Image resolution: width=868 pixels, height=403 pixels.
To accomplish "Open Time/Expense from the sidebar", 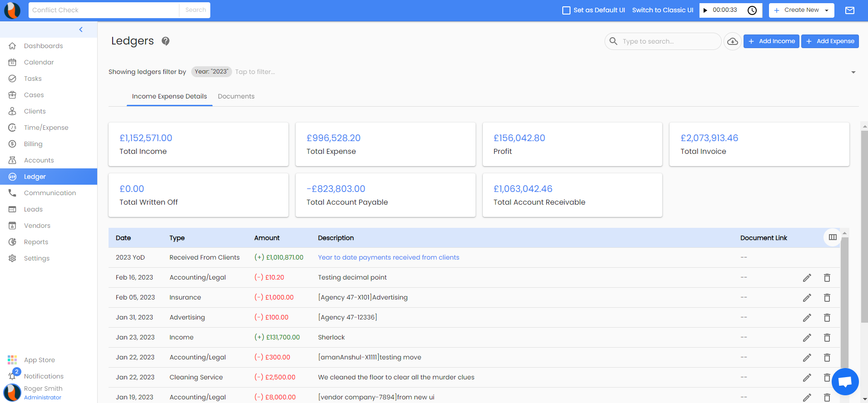I will coord(46,128).
